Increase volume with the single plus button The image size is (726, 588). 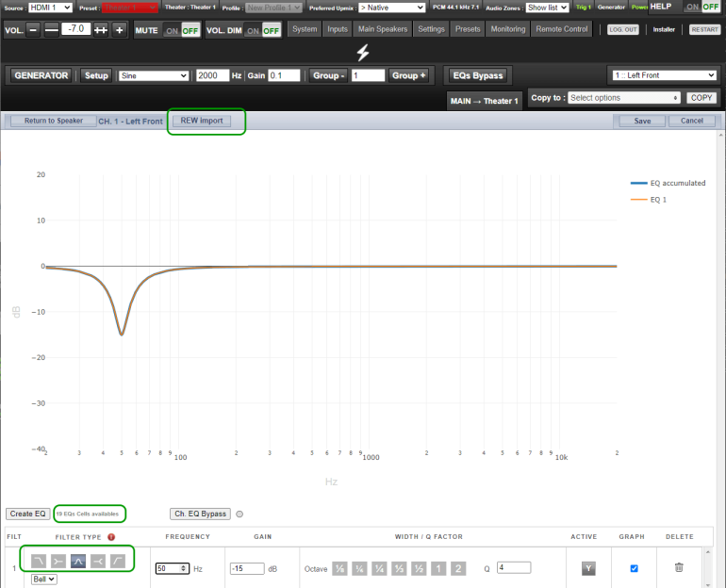[x=120, y=30]
